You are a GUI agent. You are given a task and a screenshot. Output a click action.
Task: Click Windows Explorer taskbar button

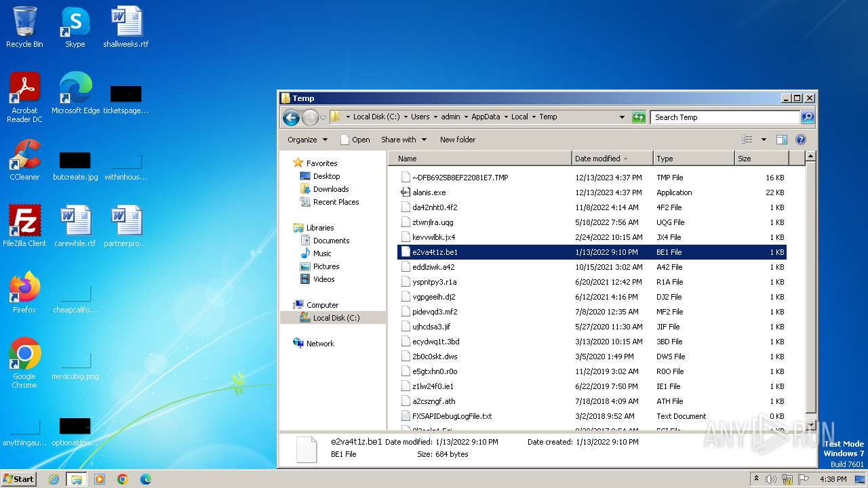pyautogui.click(x=76, y=479)
